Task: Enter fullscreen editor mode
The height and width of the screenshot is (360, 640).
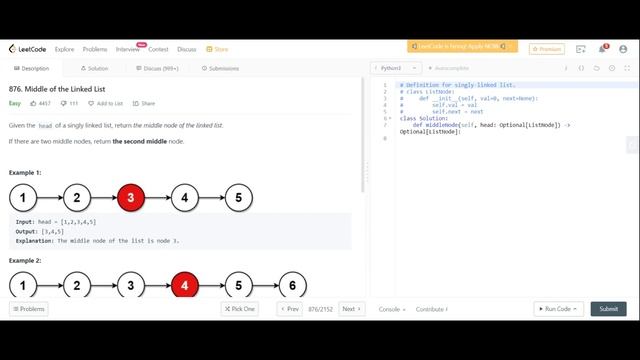Action: click(627, 68)
